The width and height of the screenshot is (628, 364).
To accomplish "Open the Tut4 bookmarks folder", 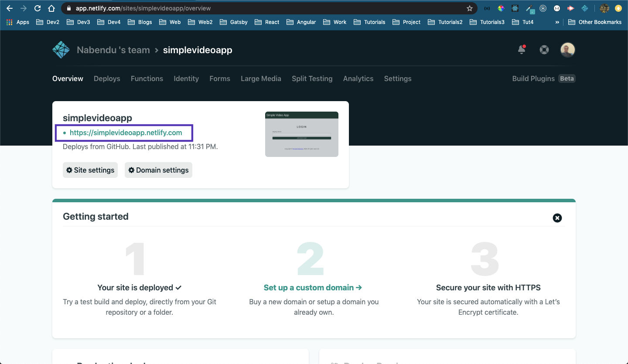I will tap(523, 22).
